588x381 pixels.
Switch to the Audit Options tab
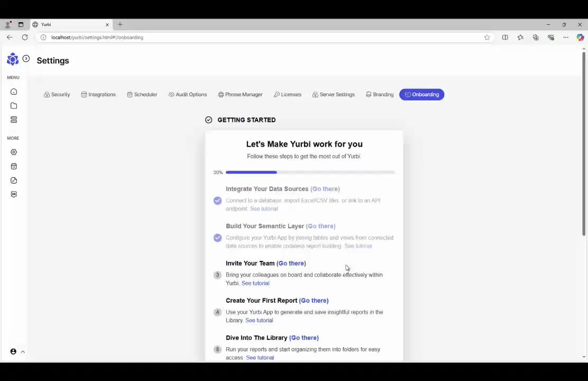pos(188,95)
